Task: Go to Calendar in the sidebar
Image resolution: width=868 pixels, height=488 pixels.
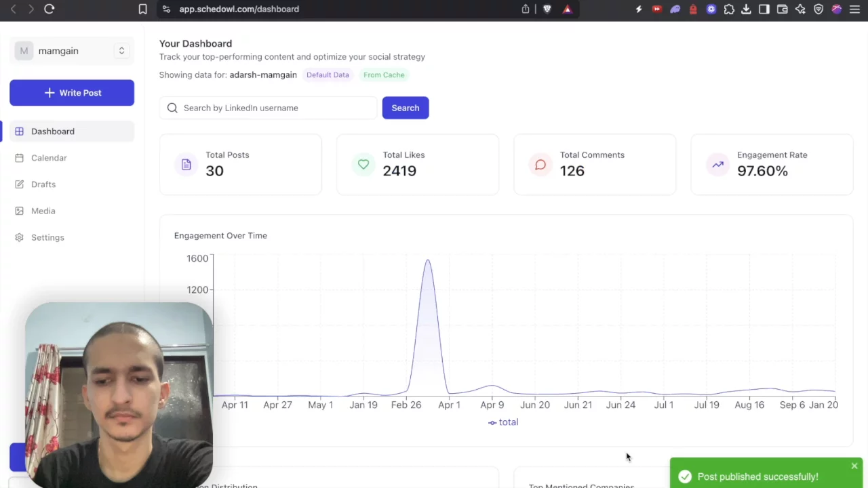Action: pos(49,158)
